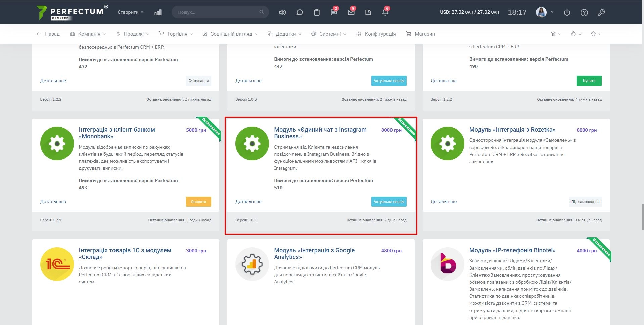644x325 pixels.
Task: Open Детальніше on the Купити card
Action: click(444, 81)
